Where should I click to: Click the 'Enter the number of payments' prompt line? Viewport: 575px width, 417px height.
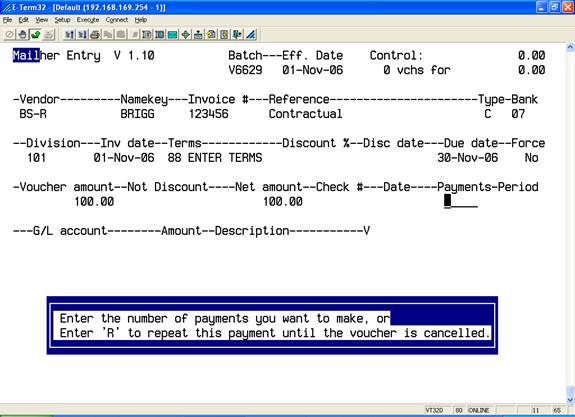[x=224, y=318]
